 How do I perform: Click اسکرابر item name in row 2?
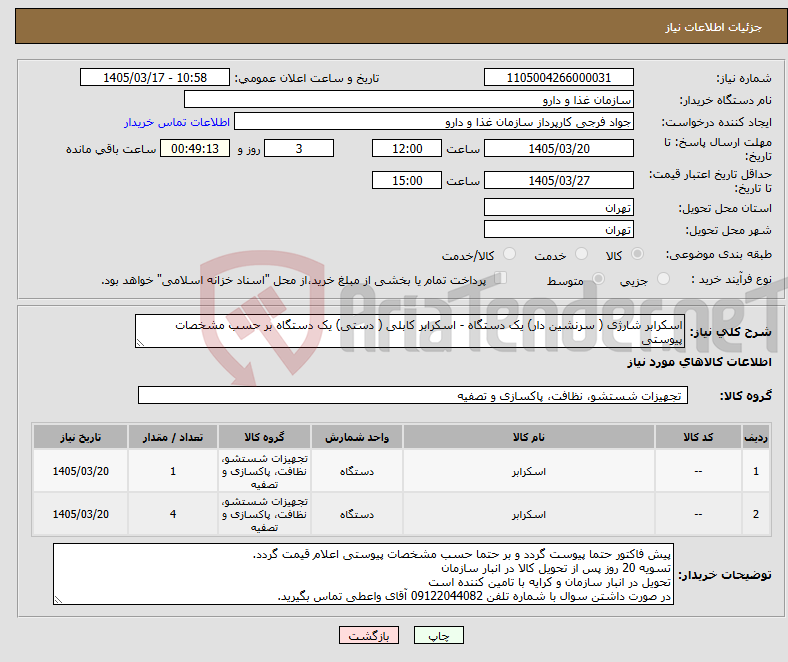pos(529,515)
